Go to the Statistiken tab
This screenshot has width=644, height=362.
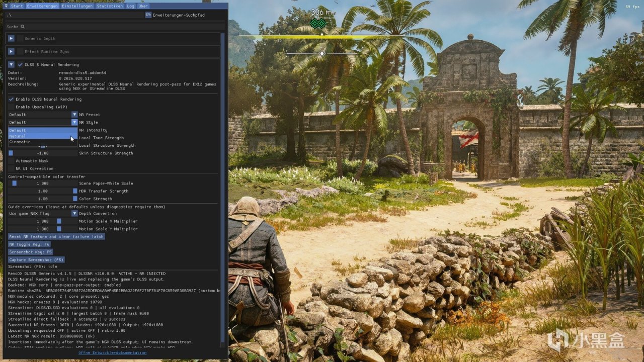coord(110,6)
